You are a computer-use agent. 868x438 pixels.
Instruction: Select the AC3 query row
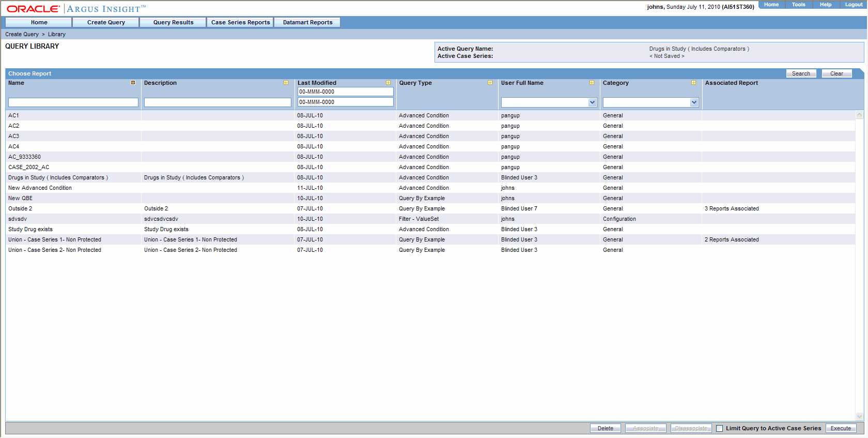[x=430, y=136]
